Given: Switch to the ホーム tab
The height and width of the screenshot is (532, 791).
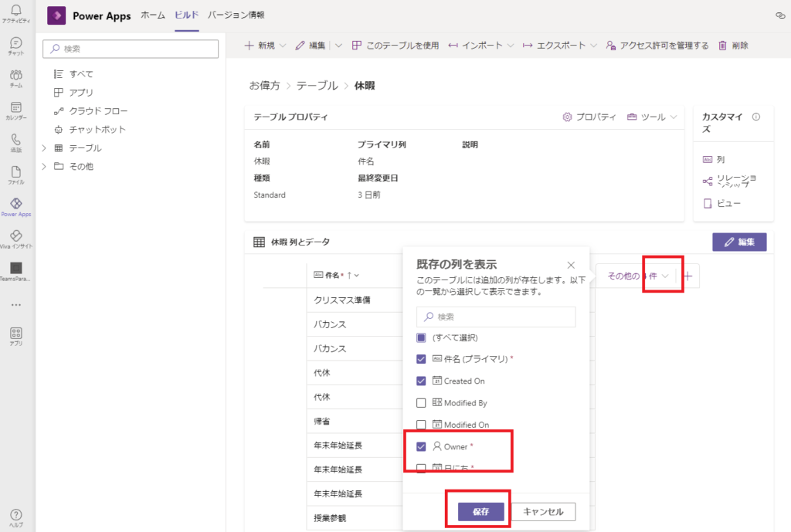Looking at the screenshot, I should point(153,15).
